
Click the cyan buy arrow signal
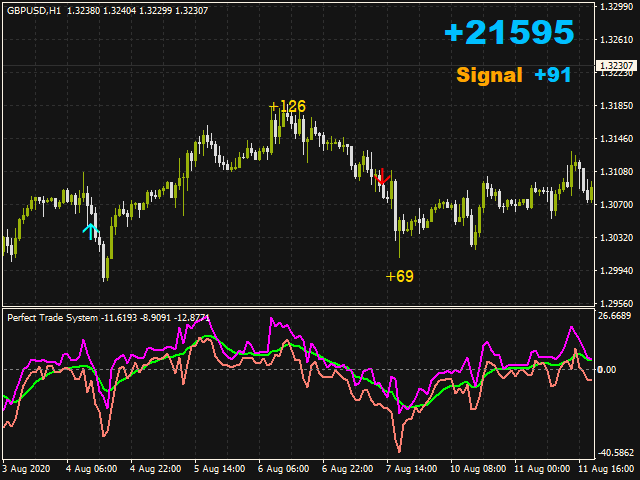click(91, 231)
